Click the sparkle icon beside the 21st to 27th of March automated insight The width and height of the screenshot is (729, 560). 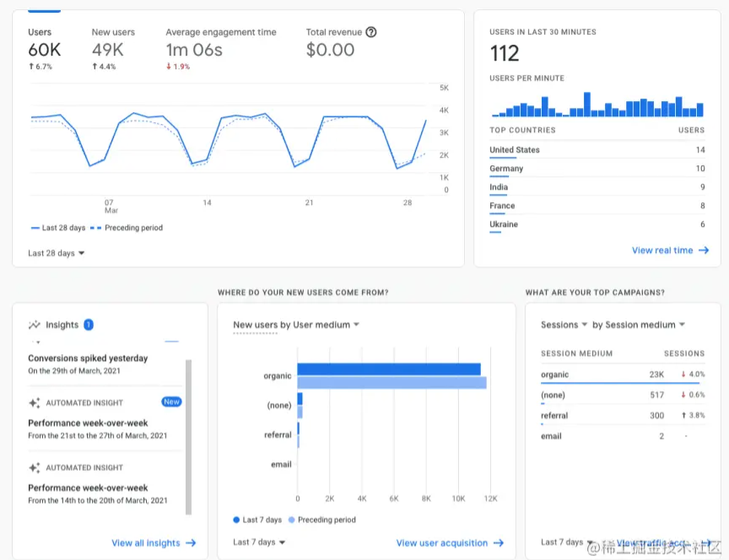(x=35, y=403)
